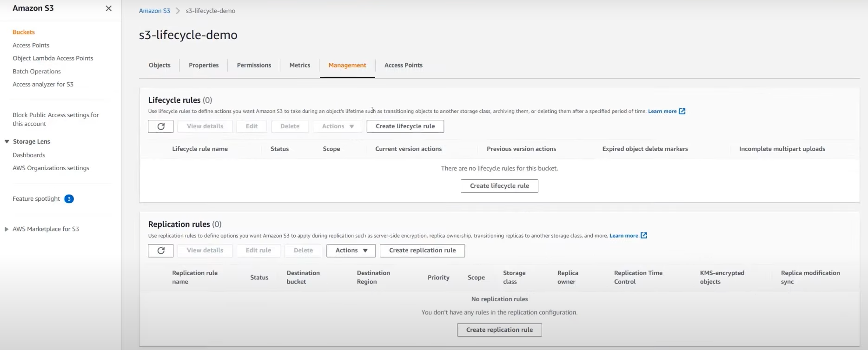Click the lifecycle View details button
The height and width of the screenshot is (350, 868).
205,126
